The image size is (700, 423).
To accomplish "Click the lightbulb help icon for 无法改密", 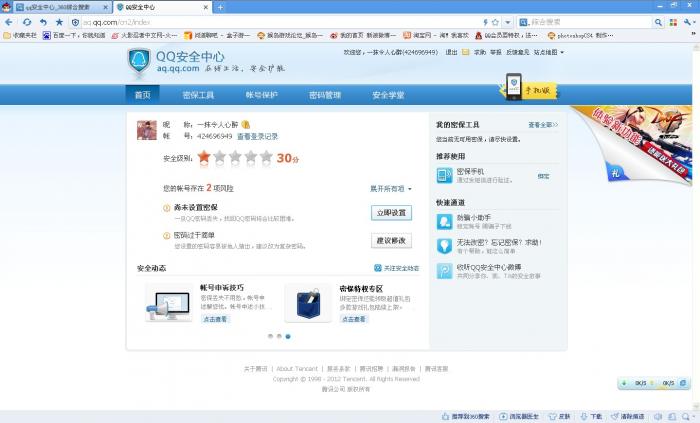I will (445, 246).
